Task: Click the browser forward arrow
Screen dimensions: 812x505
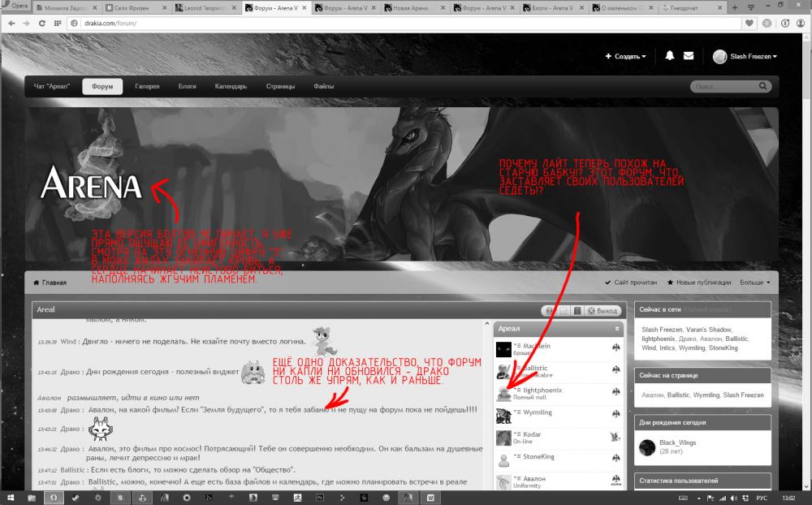Action: (x=27, y=24)
